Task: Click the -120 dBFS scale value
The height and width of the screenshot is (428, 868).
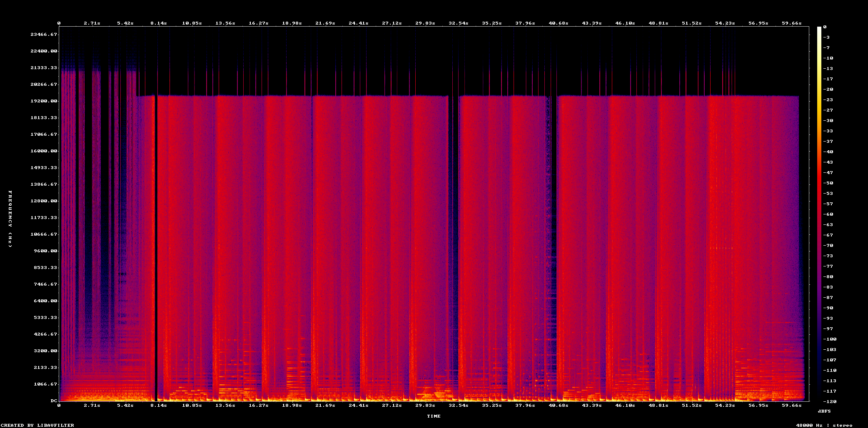Action: pos(830,402)
